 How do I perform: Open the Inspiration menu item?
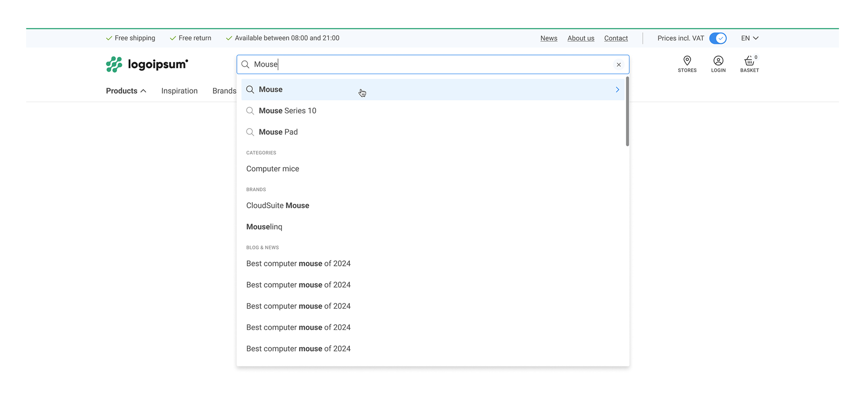179,91
